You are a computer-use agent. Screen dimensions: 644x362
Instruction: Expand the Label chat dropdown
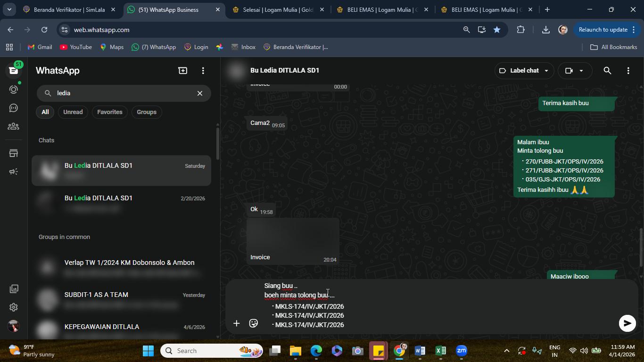pyautogui.click(x=524, y=71)
